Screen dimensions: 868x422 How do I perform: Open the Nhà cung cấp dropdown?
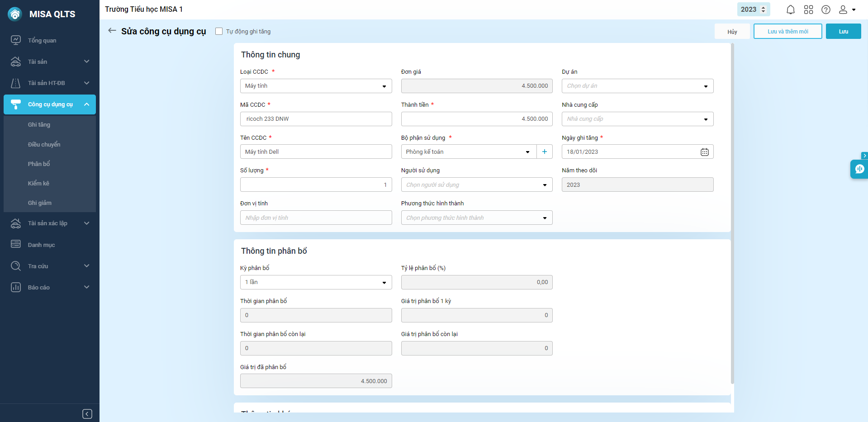pyautogui.click(x=637, y=119)
